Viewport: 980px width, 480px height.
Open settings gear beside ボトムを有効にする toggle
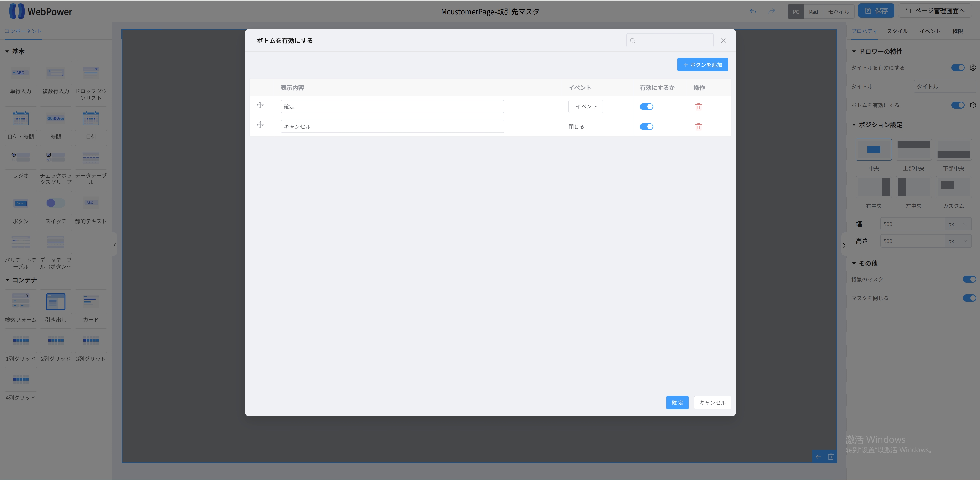pos(972,105)
